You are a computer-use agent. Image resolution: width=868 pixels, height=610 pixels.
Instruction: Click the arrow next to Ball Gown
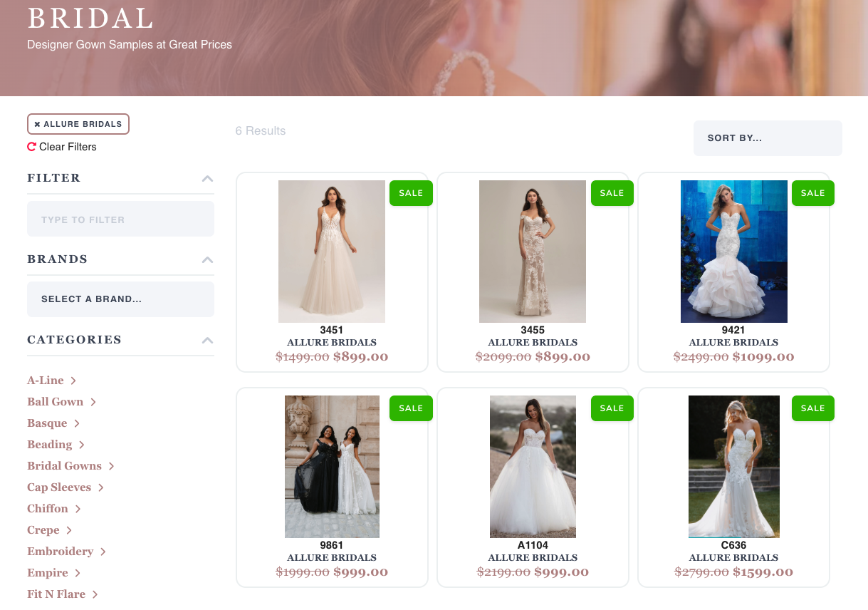click(x=93, y=402)
